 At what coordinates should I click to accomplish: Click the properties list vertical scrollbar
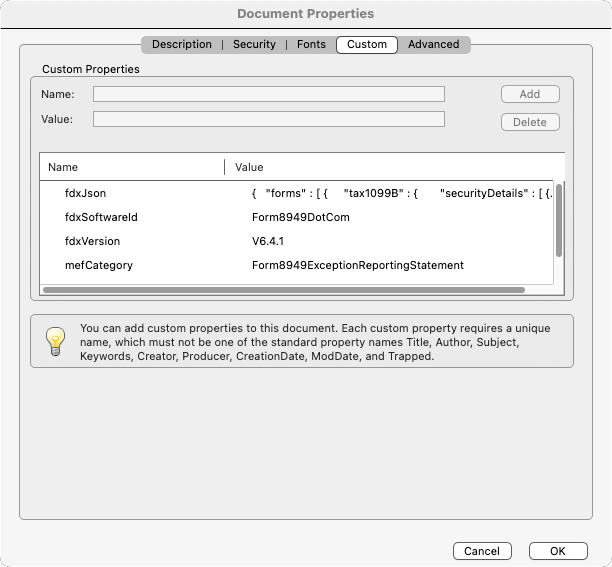559,220
